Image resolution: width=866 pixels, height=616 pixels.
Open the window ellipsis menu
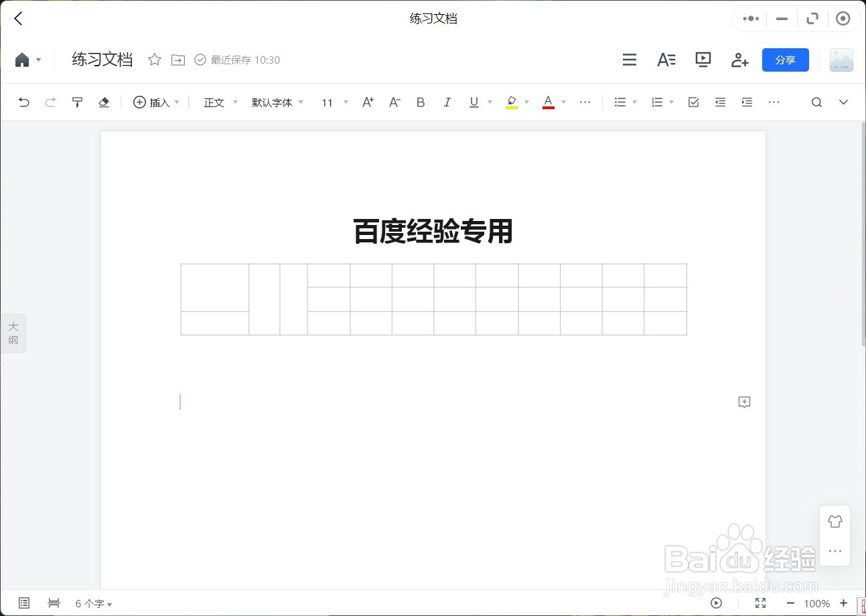coord(751,19)
